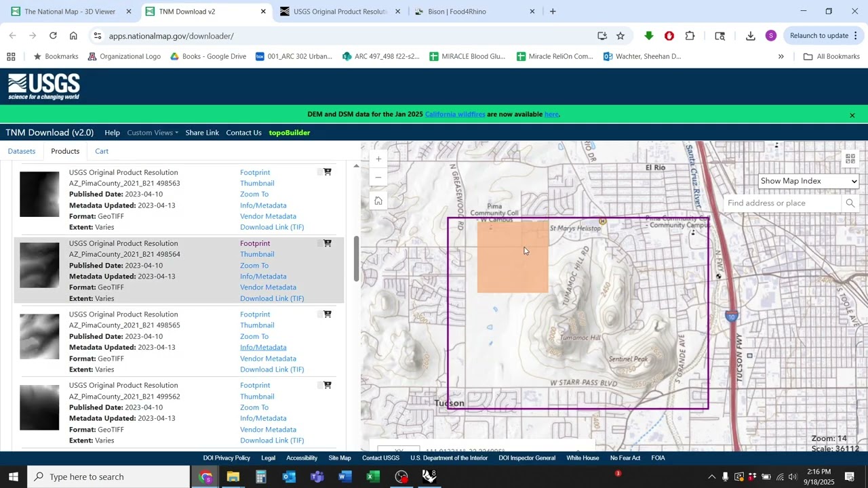The image size is (868, 488).
Task: Open Help menu item
Action: [x=113, y=133]
